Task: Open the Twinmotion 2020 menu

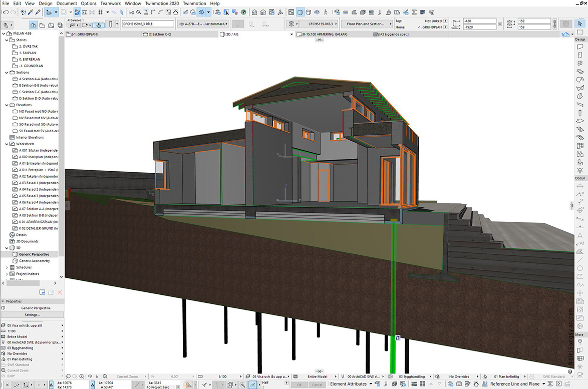Action: [x=162, y=4]
